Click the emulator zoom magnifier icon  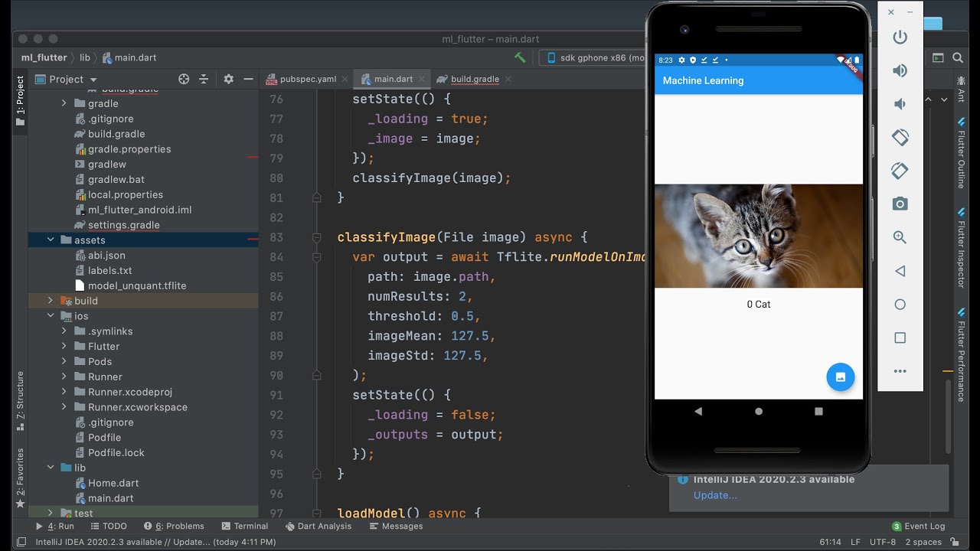[900, 237]
